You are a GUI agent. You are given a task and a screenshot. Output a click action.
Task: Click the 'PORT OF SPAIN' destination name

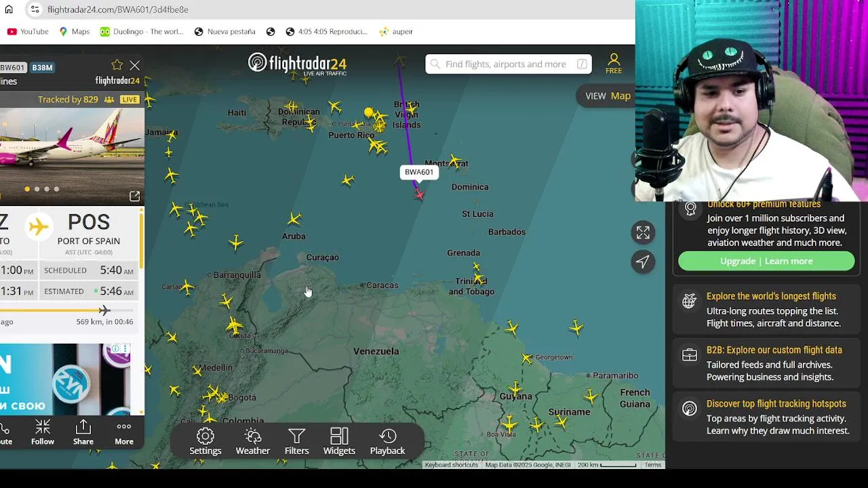(x=89, y=241)
